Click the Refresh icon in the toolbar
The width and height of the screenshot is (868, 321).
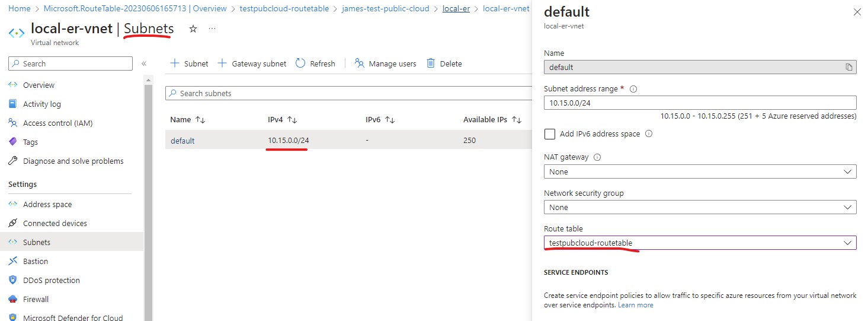pyautogui.click(x=300, y=63)
